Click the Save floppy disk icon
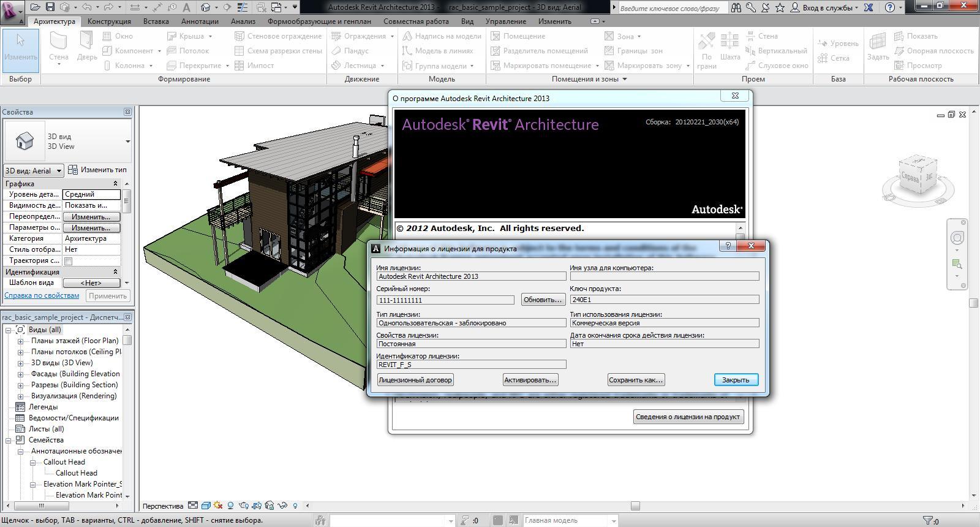 click(x=50, y=7)
